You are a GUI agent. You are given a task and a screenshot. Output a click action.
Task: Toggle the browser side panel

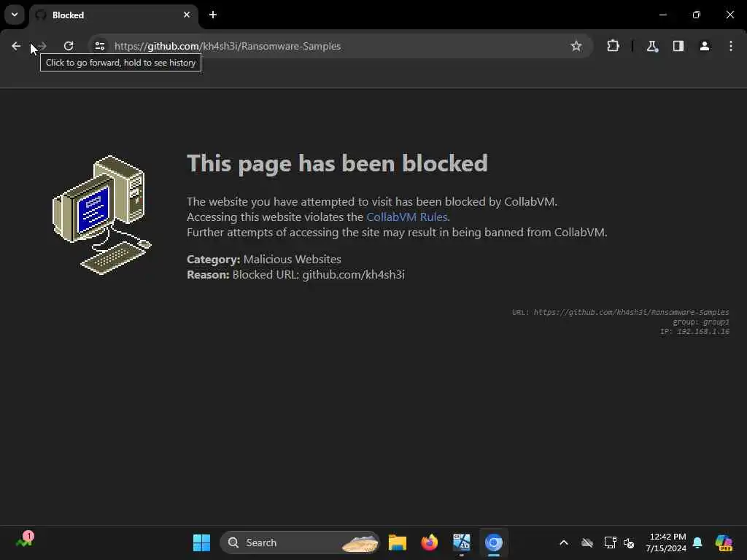pos(678,46)
